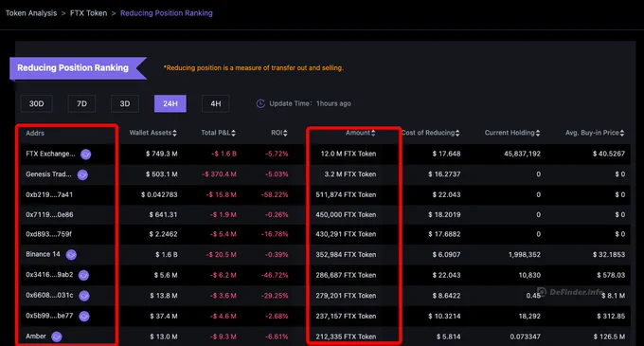Open address 0xd893....759f
644x346 pixels.
click(48, 234)
